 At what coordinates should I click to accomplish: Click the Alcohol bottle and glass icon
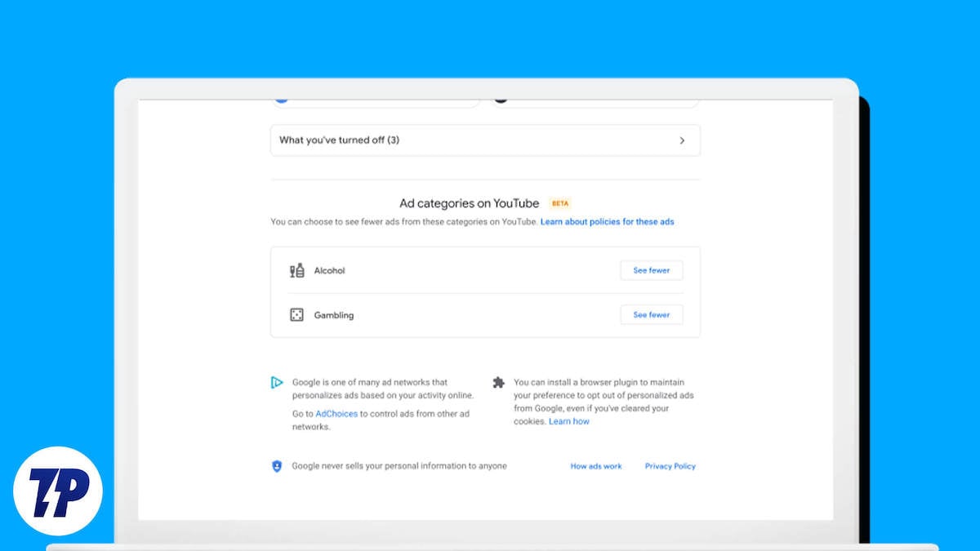click(x=297, y=270)
